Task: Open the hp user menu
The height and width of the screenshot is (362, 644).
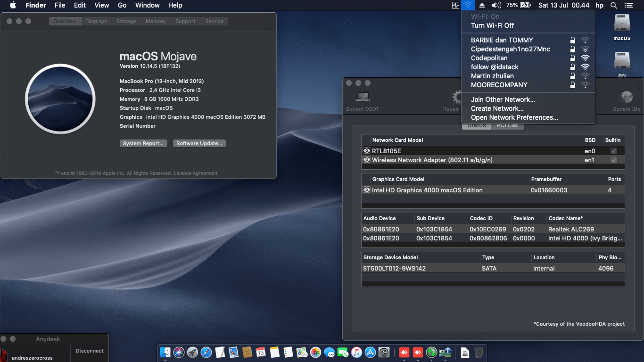Action: [599, 5]
